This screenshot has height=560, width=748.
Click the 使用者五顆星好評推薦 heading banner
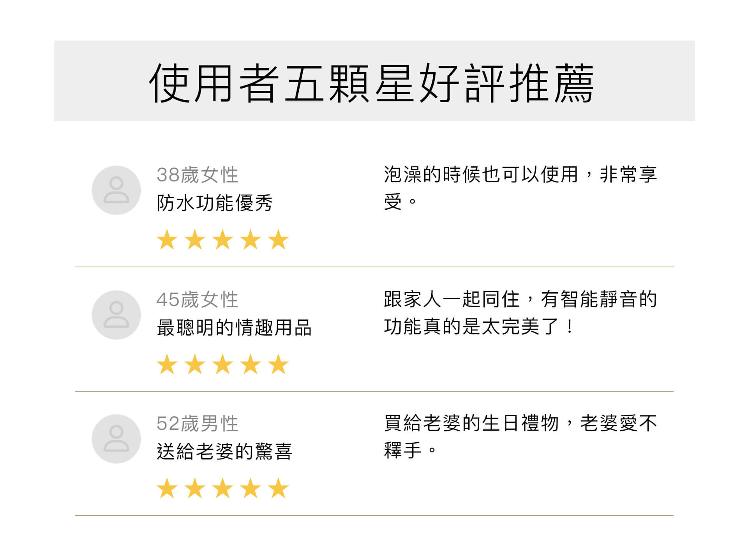[374, 81]
